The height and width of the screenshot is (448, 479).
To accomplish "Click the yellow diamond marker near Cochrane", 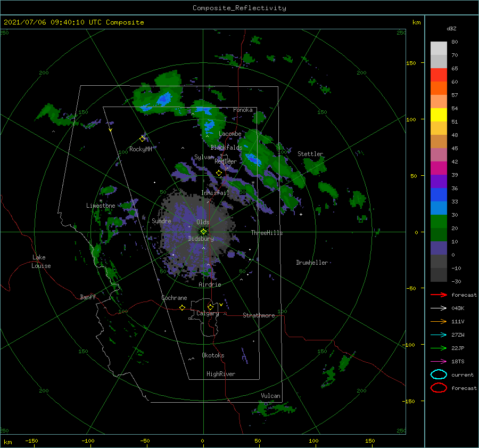I will click(183, 307).
